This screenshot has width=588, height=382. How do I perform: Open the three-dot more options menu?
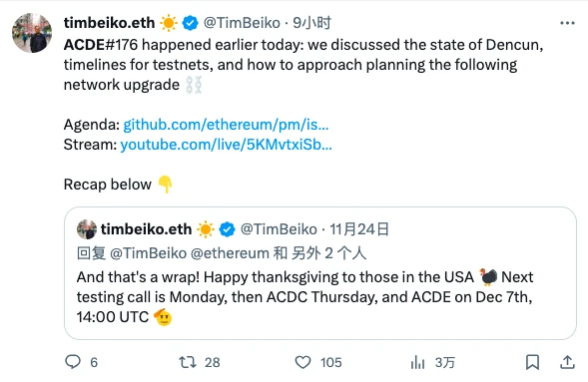tap(567, 23)
